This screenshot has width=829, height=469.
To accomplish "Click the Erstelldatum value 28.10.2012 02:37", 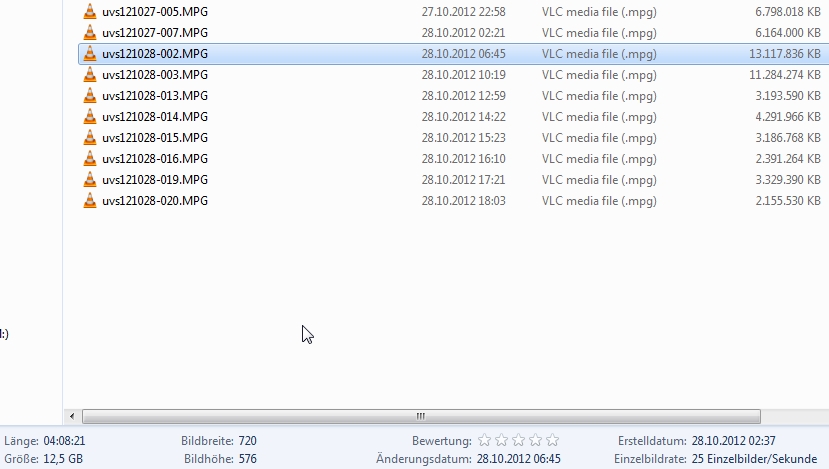I will tap(733, 441).
